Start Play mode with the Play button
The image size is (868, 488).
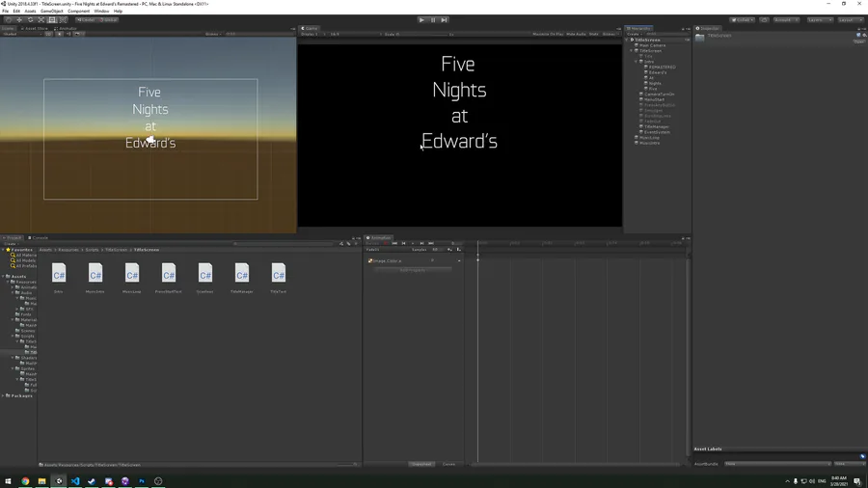[x=421, y=20]
